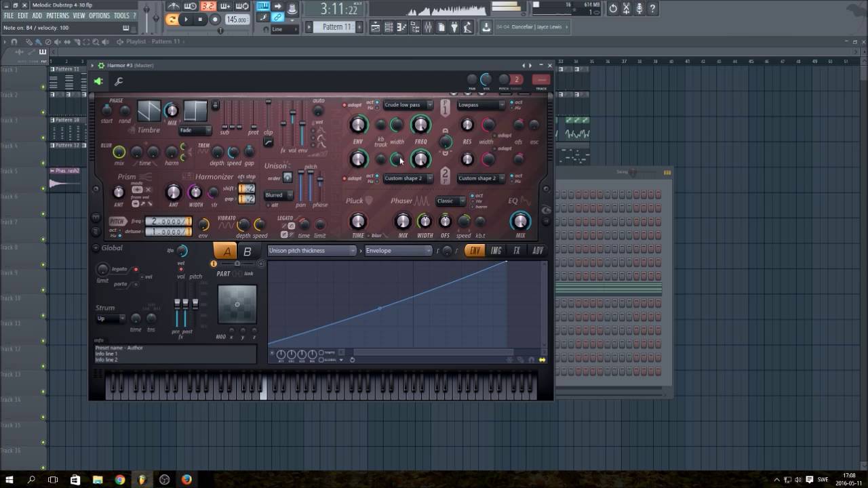The width and height of the screenshot is (868, 488).
Task: Click the Harmor wrench settings icon
Action: click(x=119, y=82)
